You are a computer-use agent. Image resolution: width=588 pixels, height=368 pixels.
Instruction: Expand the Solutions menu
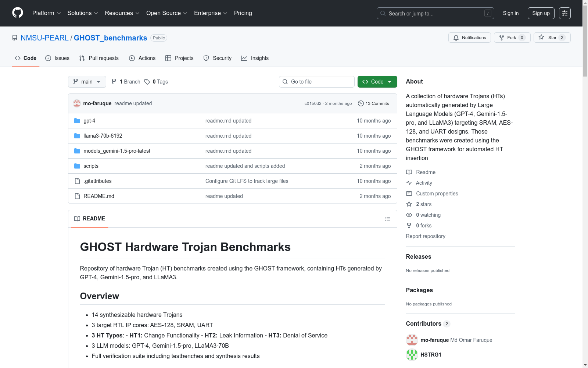click(x=83, y=13)
